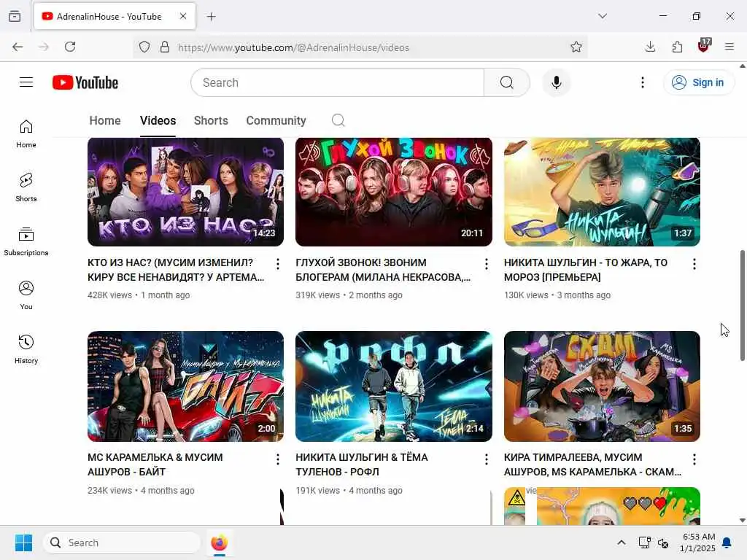747x560 pixels.
Task: Open the Firefox application menu
Action: pyautogui.click(x=729, y=47)
